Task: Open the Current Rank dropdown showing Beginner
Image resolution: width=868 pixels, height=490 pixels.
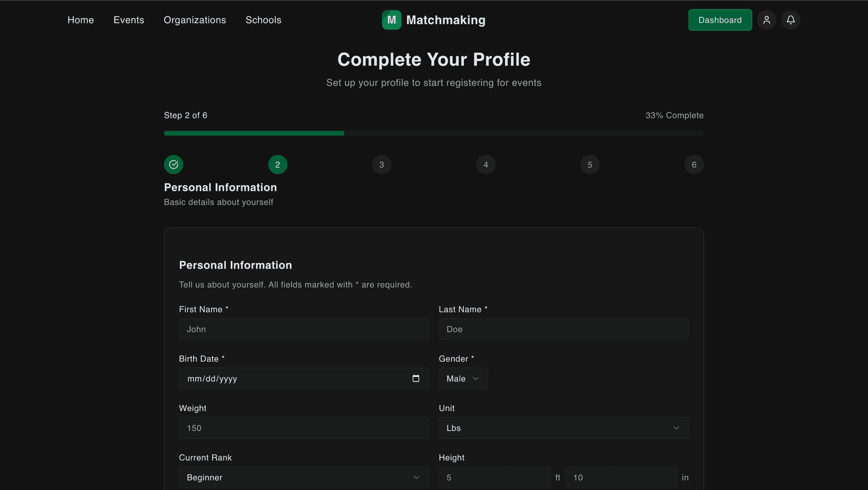Action: tap(304, 477)
